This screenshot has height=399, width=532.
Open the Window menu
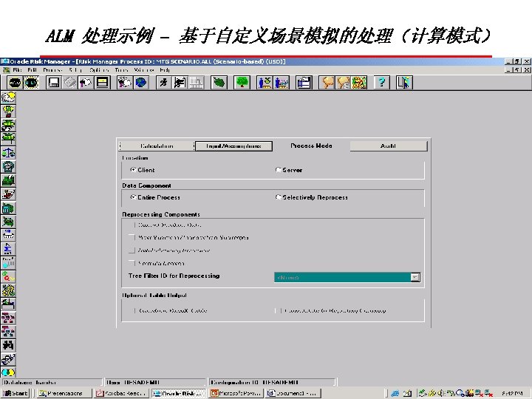tap(144, 70)
